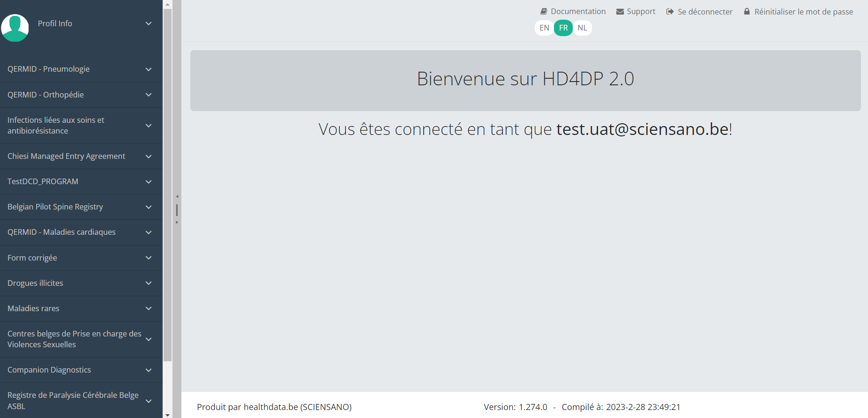Click the sidebar scrollbar down arrow
This screenshot has width=868, height=418.
167,414
